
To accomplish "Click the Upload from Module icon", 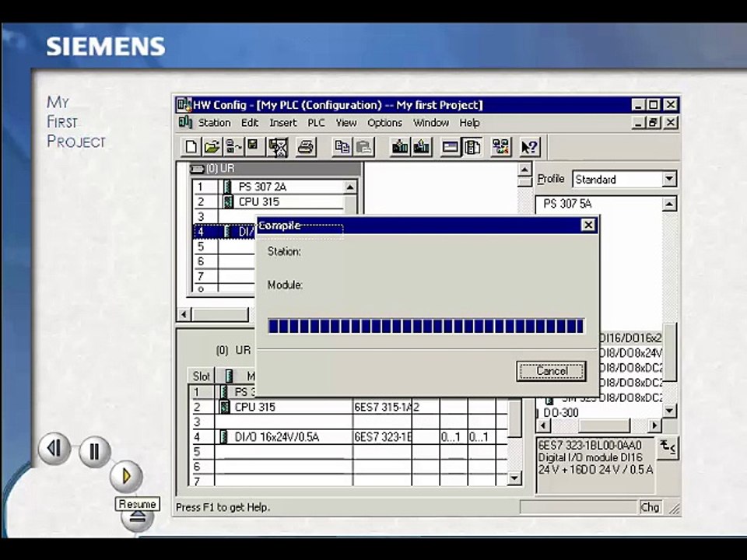I will [x=421, y=147].
